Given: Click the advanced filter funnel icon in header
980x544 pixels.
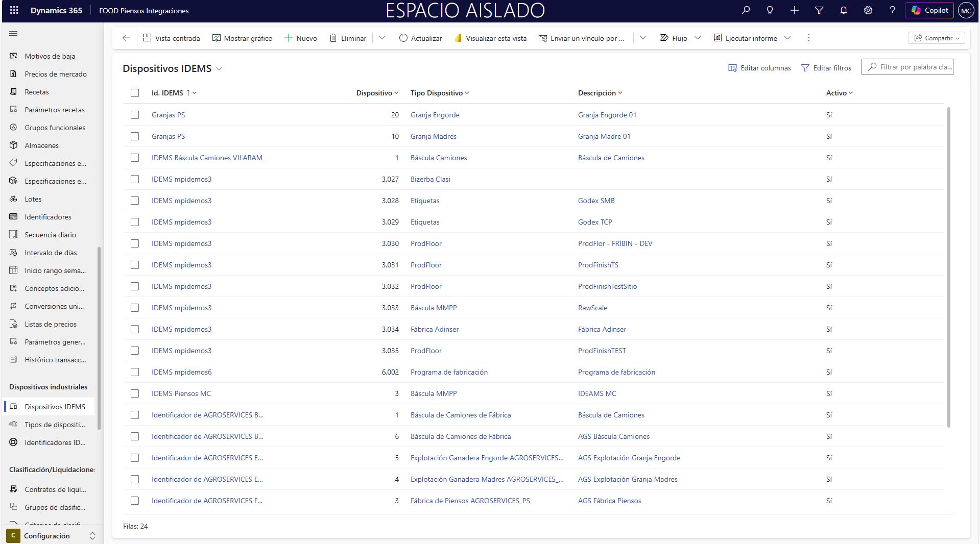Looking at the screenshot, I should click(x=819, y=10).
